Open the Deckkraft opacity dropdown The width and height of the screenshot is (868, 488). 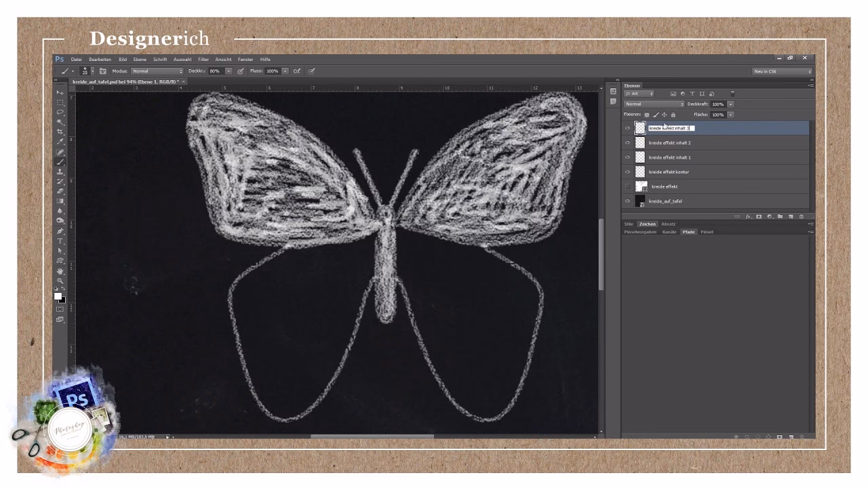point(730,104)
